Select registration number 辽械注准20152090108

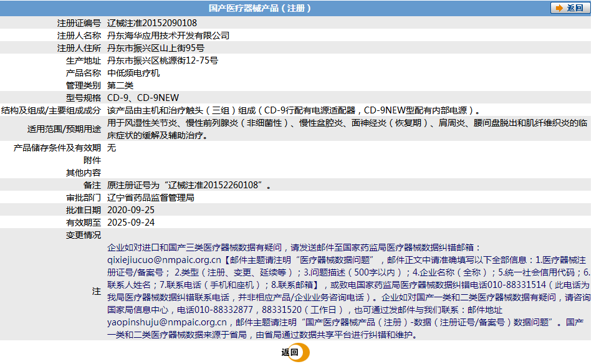[152, 23]
